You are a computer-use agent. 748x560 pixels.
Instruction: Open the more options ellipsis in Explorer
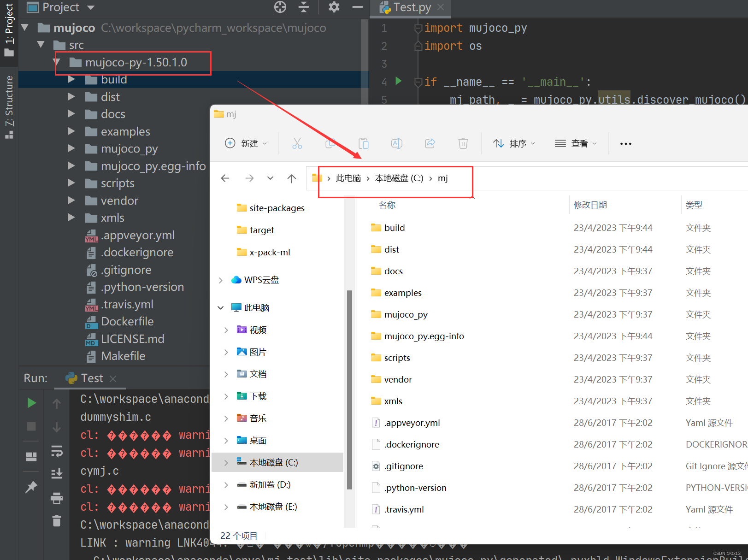pos(626,144)
